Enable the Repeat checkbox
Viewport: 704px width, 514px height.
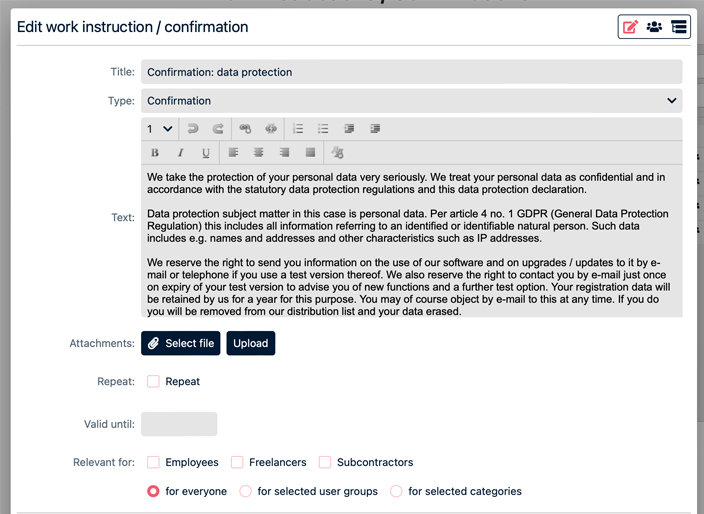click(x=153, y=381)
